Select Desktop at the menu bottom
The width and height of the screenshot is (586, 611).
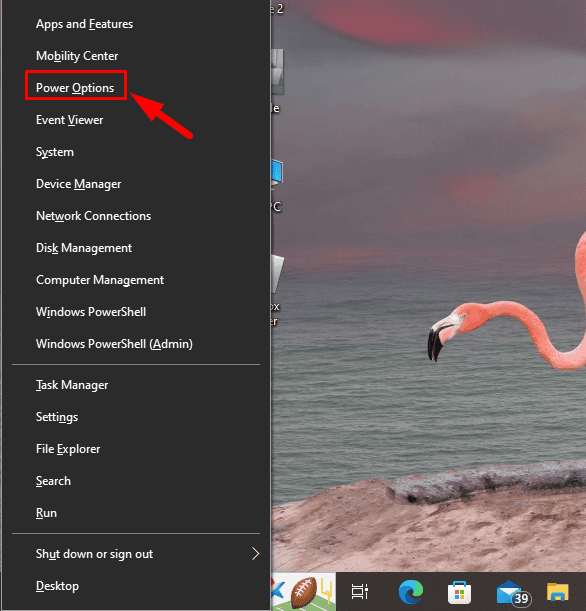57,586
